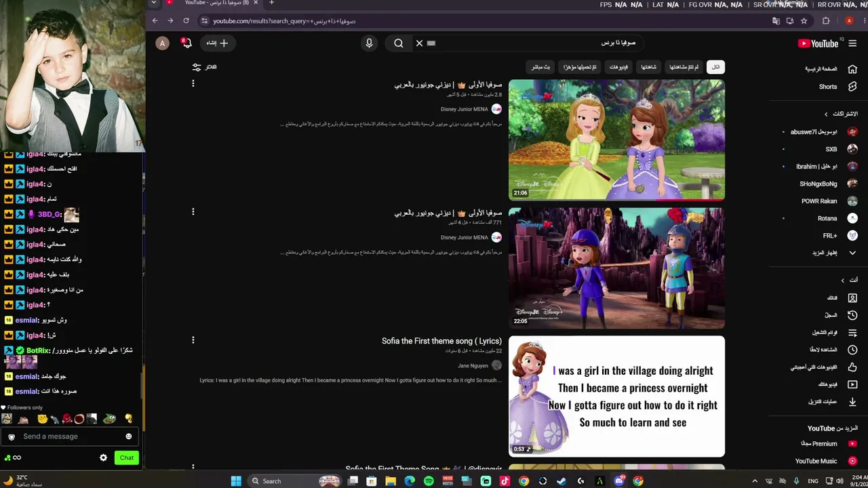Open chat settings gear

pos(103,458)
